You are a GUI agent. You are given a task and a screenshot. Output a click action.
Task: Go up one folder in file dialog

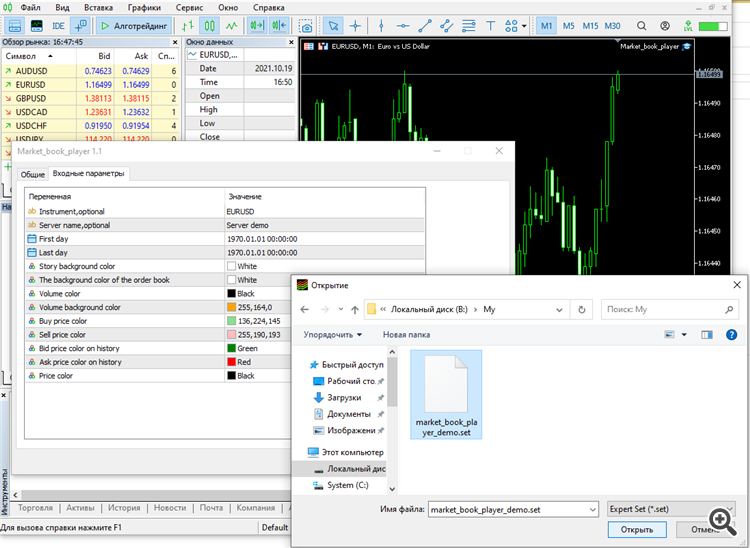point(354,309)
